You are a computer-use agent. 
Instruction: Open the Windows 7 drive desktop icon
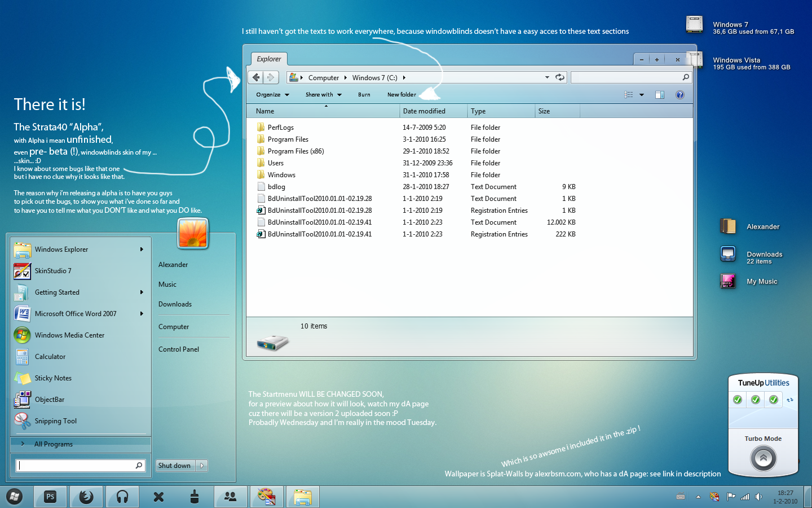point(694,25)
